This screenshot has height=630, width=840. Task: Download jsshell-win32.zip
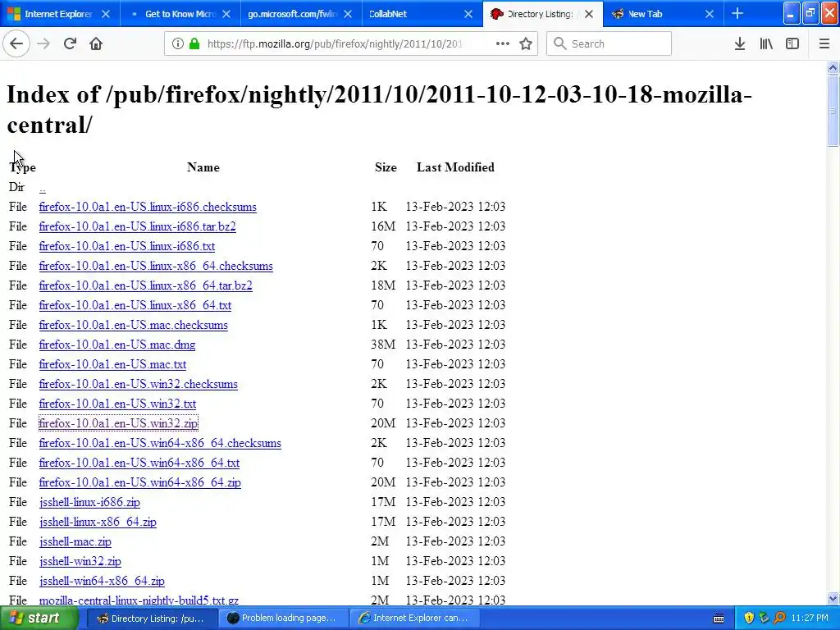click(x=80, y=561)
